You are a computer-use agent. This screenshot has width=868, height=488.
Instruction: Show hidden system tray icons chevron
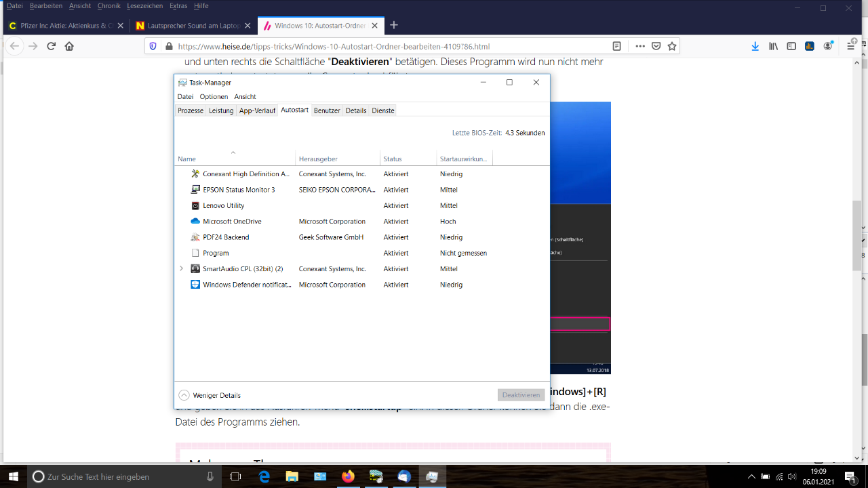[x=751, y=476]
